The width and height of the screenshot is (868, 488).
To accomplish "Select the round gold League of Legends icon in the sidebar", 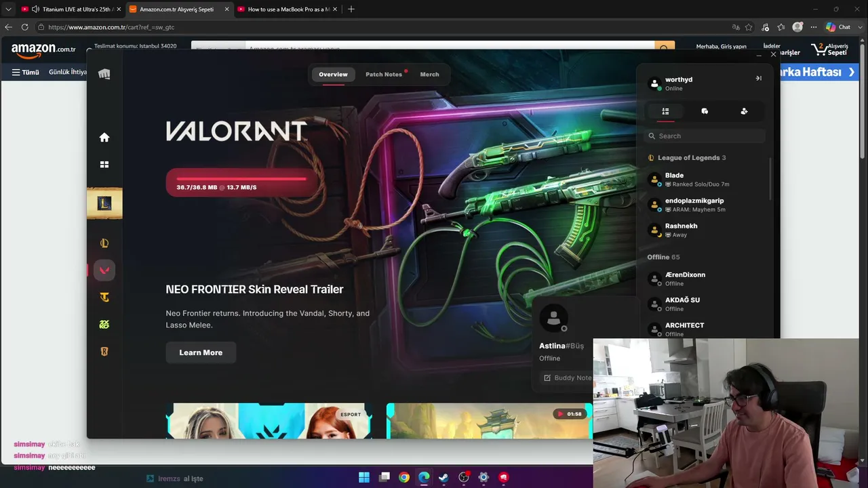I will 104,243.
